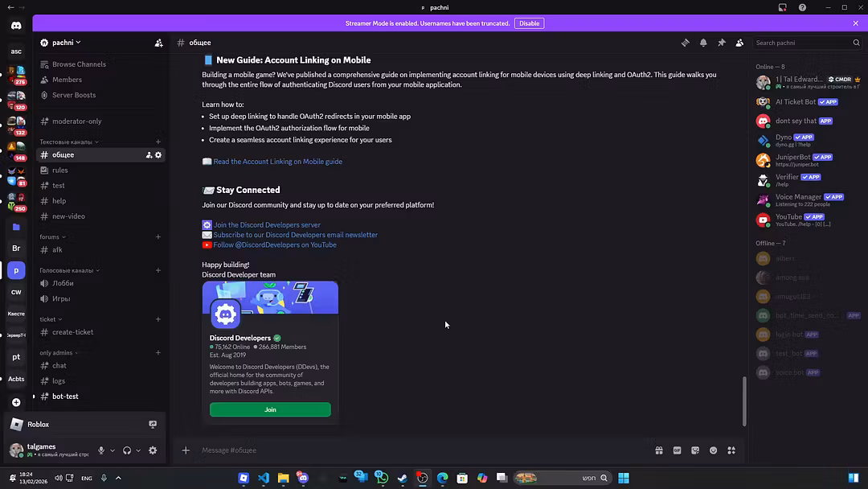This screenshot has width=868, height=489.
Task: Open Members page
Action: click(x=100, y=80)
